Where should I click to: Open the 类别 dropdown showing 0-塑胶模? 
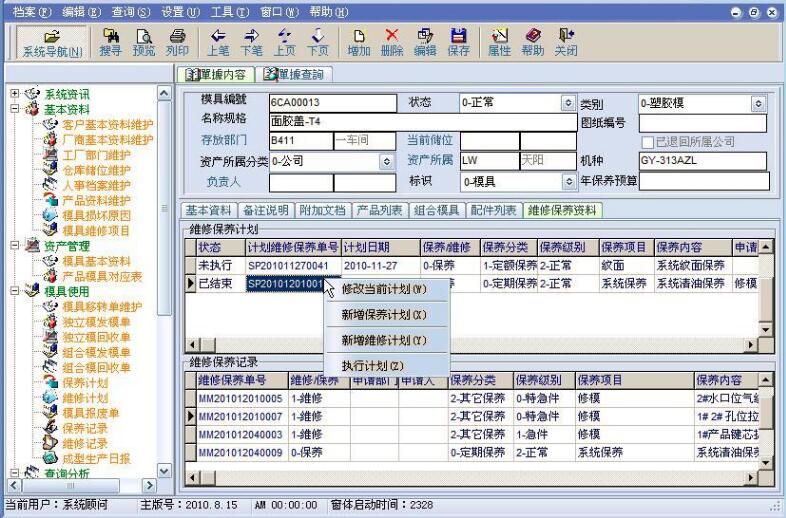758,103
